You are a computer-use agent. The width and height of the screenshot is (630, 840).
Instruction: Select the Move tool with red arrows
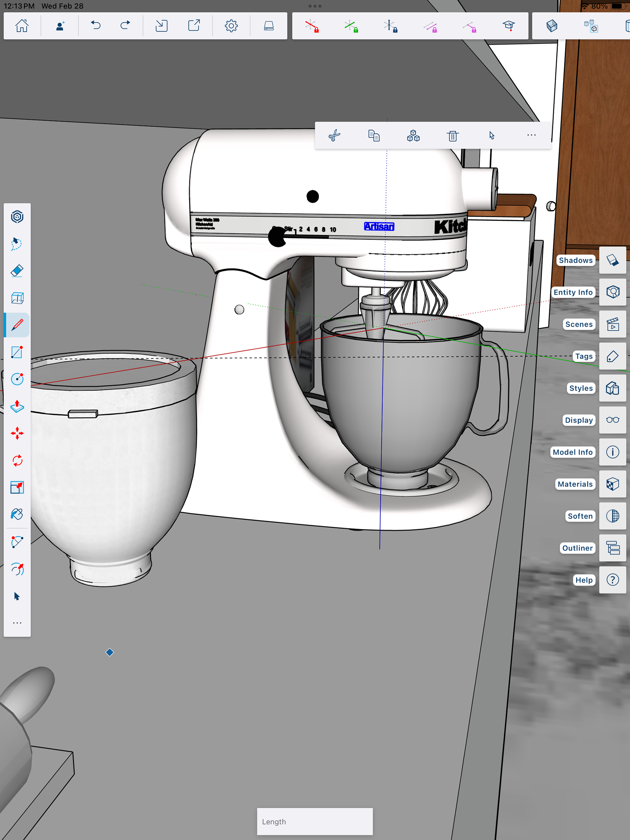(x=17, y=433)
